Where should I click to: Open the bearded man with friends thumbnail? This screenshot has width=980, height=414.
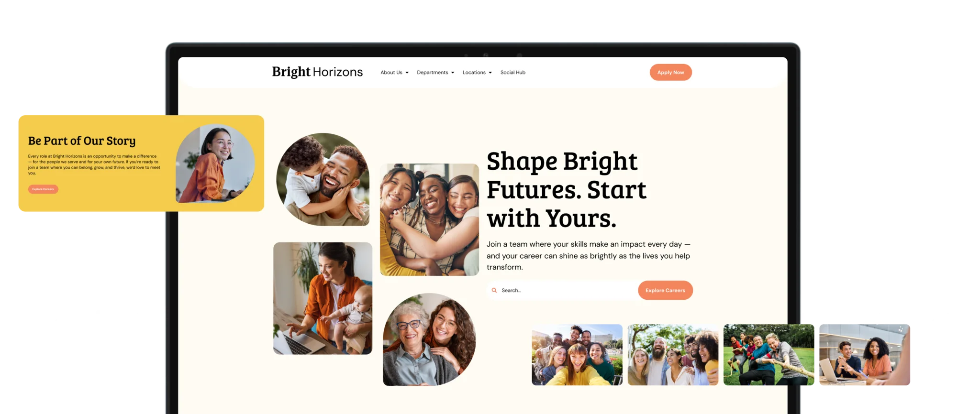click(673, 355)
